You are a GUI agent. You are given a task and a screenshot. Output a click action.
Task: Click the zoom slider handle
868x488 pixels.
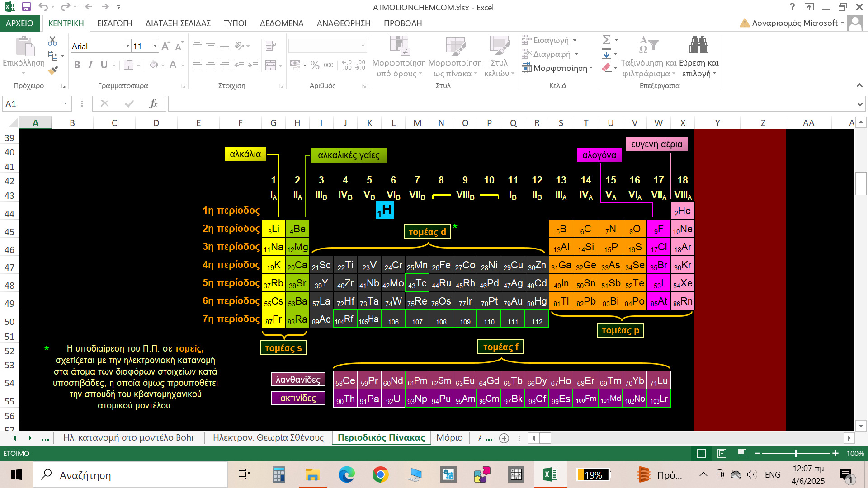(796, 453)
